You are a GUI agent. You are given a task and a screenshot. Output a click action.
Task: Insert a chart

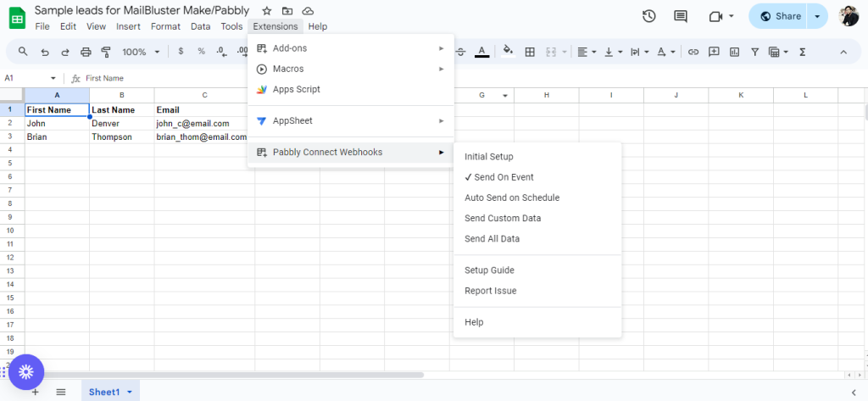click(735, 52)
